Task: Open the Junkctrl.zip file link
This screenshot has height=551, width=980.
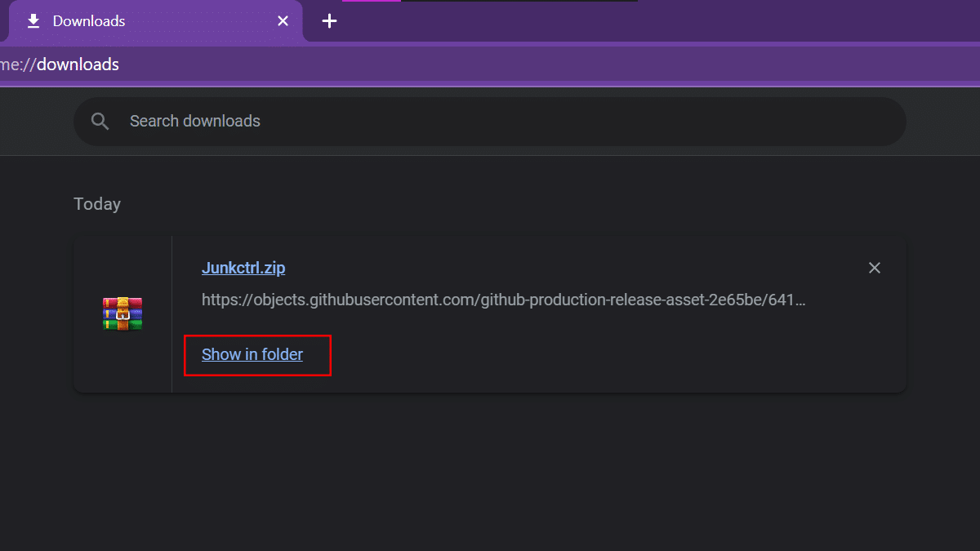Action: click(243, 268)
